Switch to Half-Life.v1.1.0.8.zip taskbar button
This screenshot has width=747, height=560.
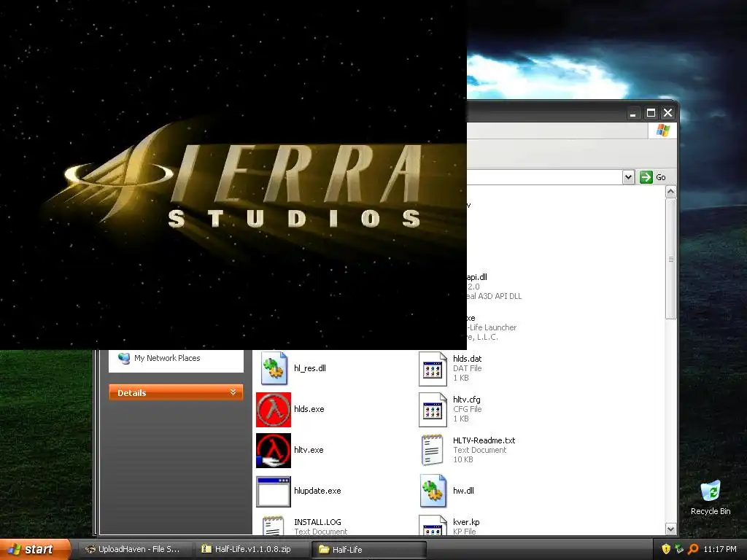(252, 549)
